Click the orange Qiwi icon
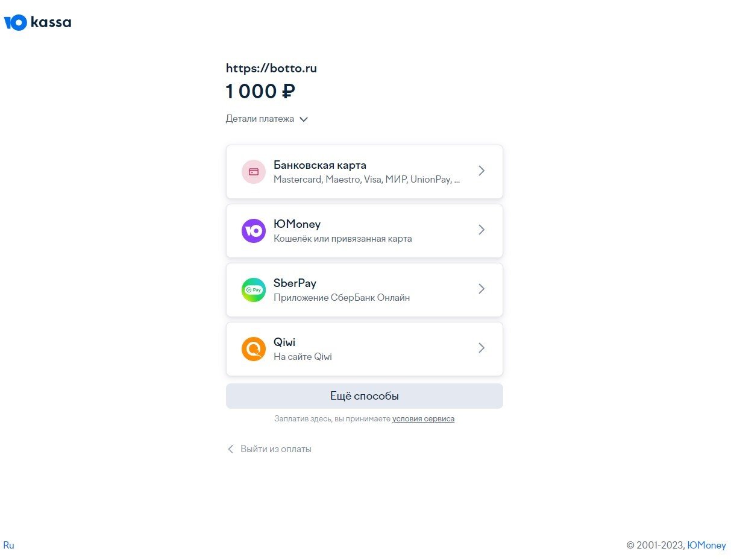731x560 pixels. click(x=254, y=349)
